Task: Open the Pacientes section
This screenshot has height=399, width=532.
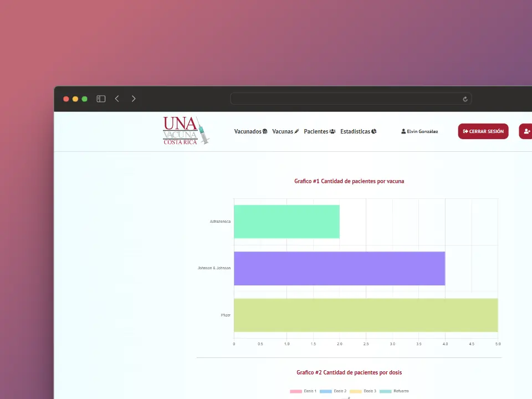Action: 319,131
